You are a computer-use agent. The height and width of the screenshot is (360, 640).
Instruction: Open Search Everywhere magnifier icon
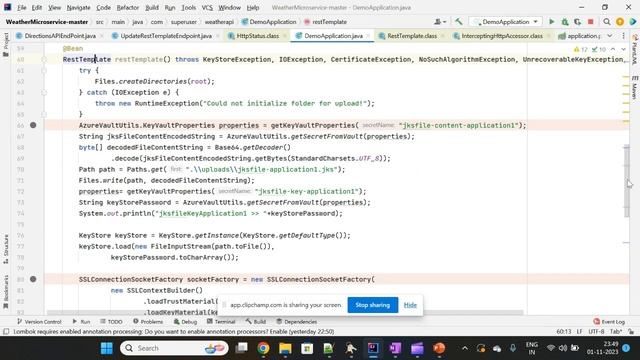607,22
